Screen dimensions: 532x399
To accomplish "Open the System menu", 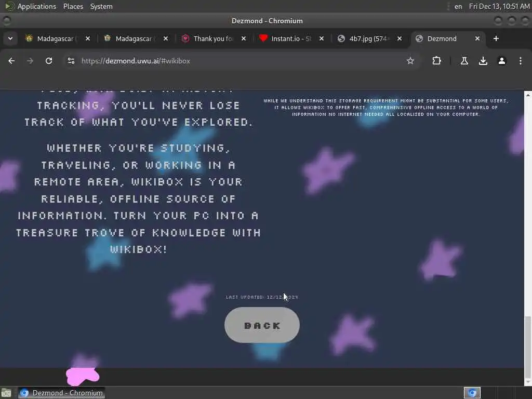I will pyautogui.click(x=101, y=6).
